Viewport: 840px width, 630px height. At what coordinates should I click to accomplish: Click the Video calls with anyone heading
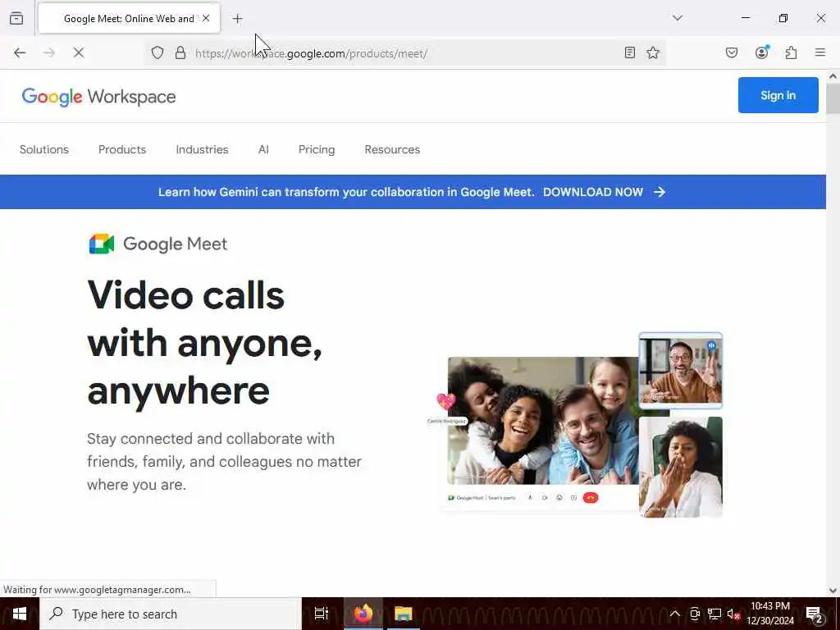204,343
